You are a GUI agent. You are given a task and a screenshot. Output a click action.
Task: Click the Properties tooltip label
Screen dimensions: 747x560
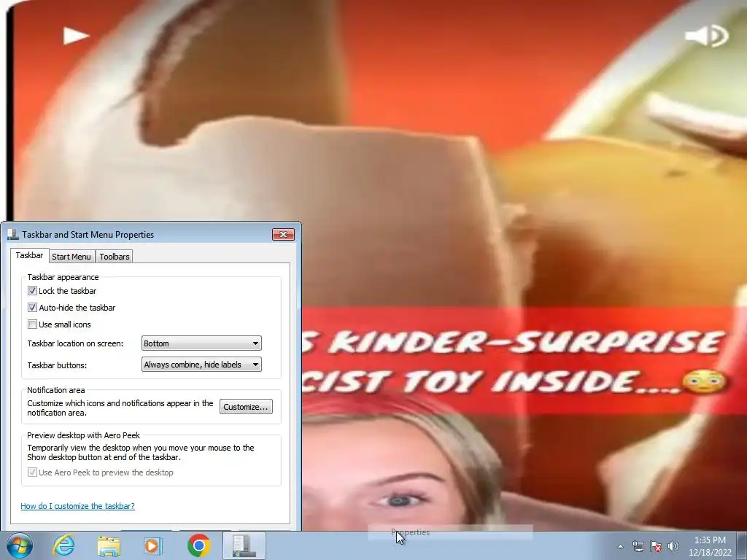point(410,532)
